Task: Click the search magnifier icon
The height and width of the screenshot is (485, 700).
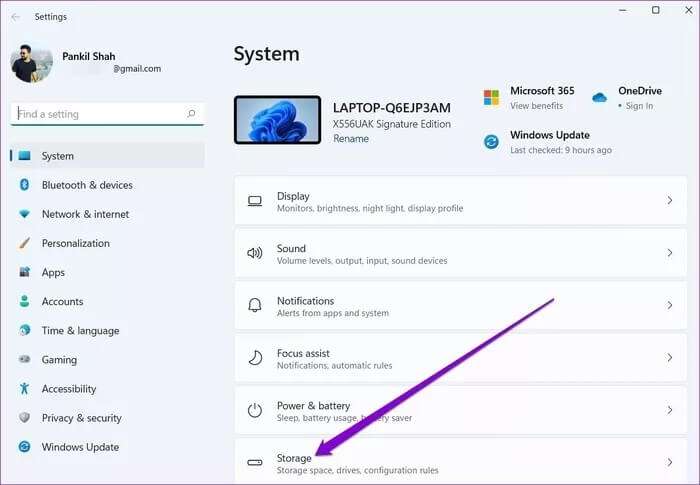Action: pos(192,114)
